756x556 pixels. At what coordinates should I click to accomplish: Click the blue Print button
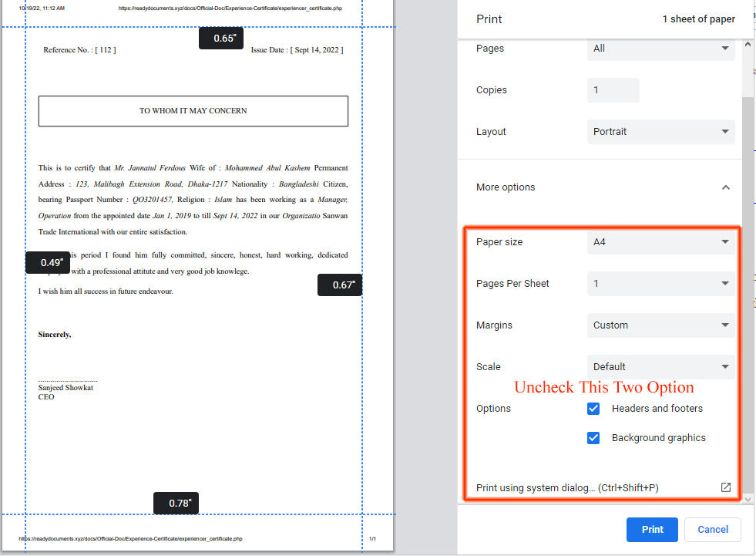pos(652,530)
